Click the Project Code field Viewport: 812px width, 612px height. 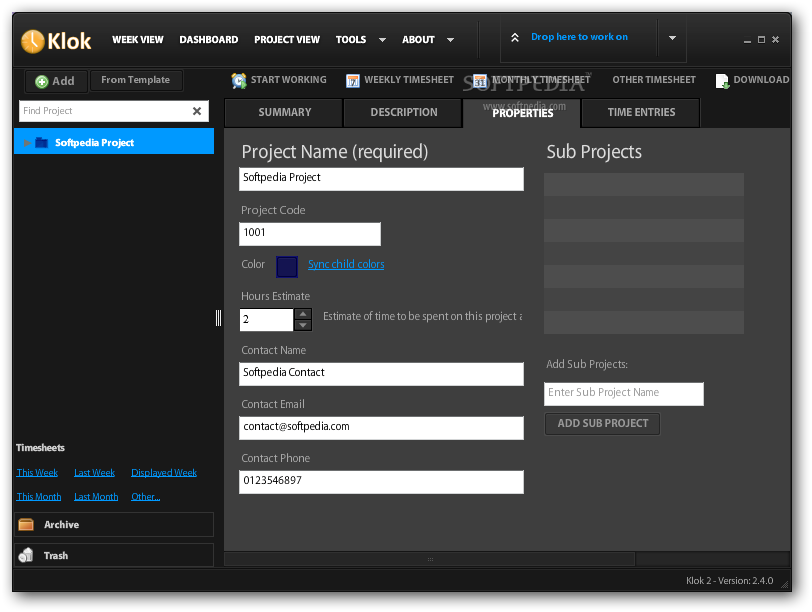click(310, 234)
